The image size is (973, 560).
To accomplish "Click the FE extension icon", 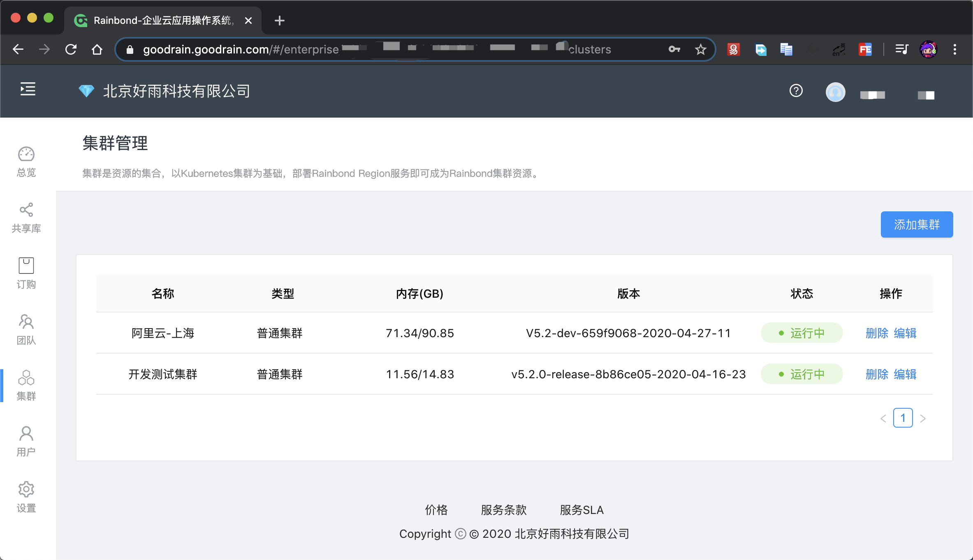I will [x=865, y=49].
